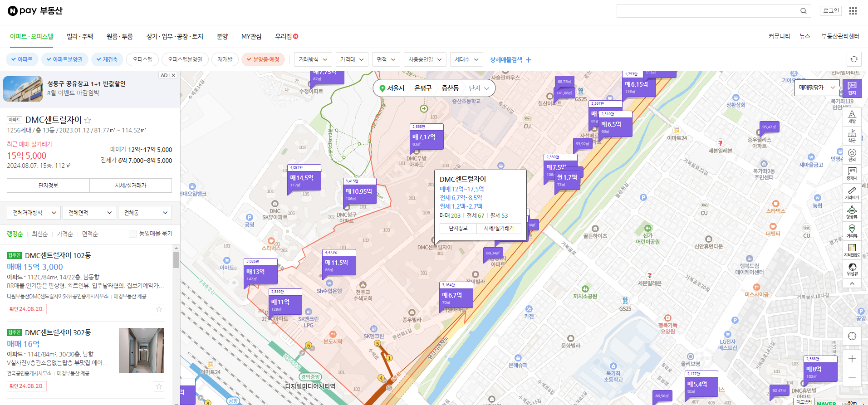This screenshot has height=405, width=868.
Task: Click the N pay 부동산 logo
Action: (x=35, y=11)
